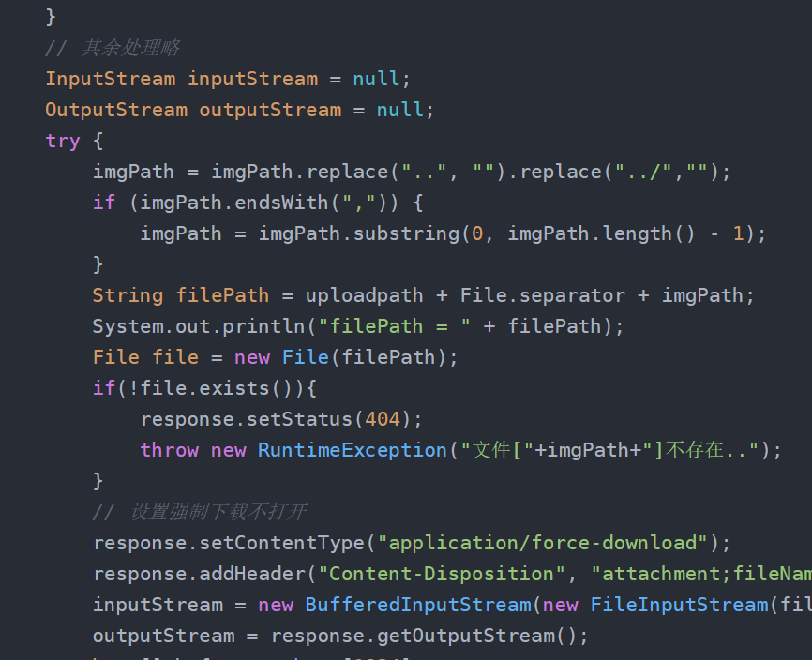
Task: Click the OutputStream type declaration
Action: click(x=116, y=110)
